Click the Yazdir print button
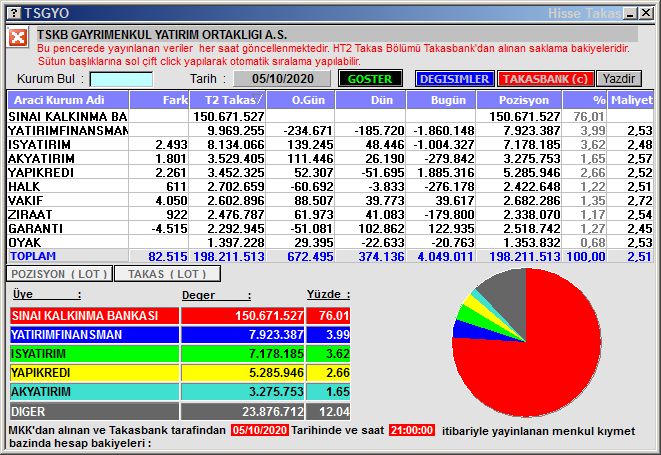This screenshot has height=455, width=661. (x=619, y=79)
